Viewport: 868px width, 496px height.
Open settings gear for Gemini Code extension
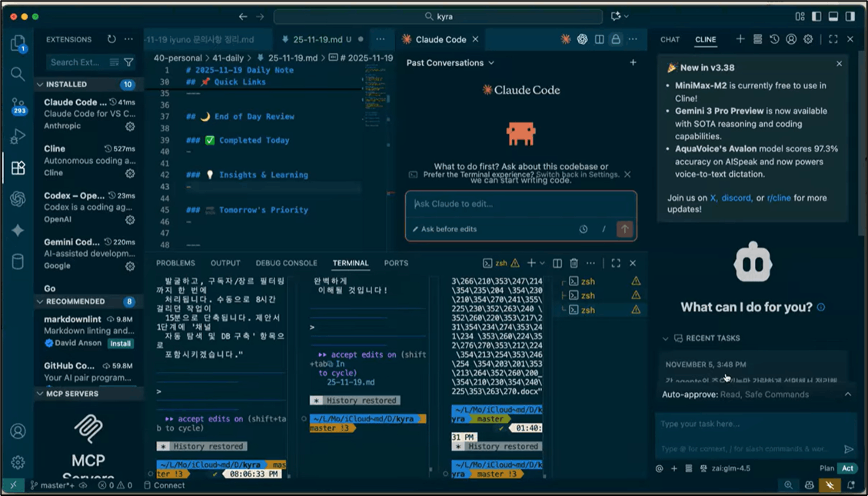click(130, 266)
